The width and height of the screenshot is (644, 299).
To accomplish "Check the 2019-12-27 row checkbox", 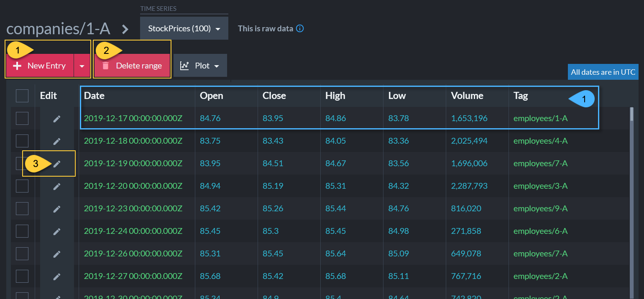I will (22, 276).
